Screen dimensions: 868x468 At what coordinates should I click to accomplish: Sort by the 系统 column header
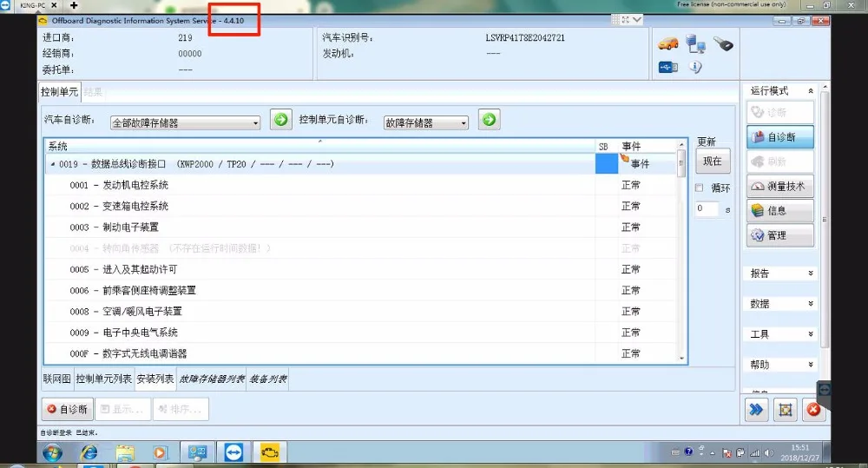pos(320,146)
